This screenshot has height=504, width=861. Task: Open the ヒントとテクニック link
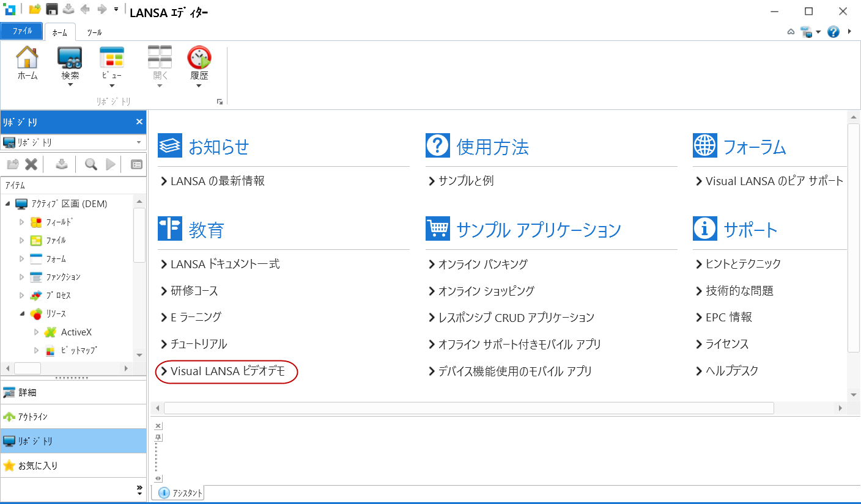[744, 264]
